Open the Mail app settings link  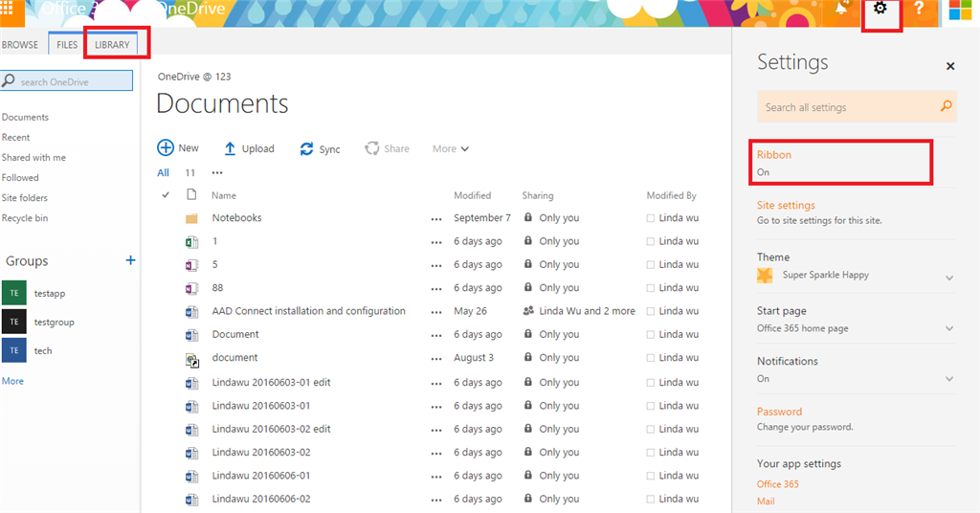coord(766,502)
